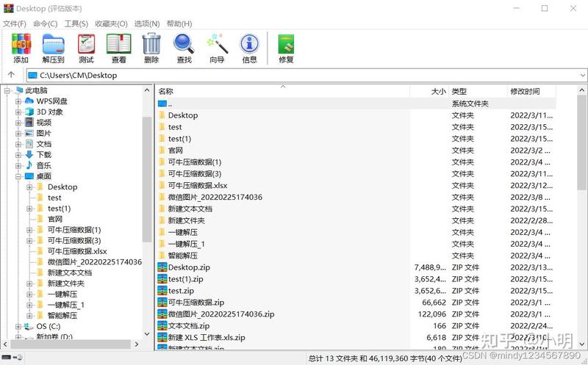588x365 pixels.
Task: Click the drive icon in status bar
Action: (7, 358)
